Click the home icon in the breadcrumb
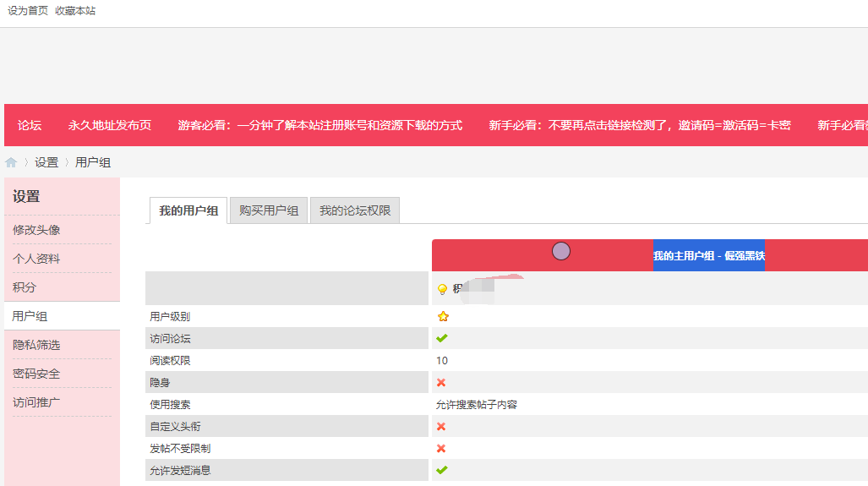This screenshot has height=486, width=868. [11, 163]
